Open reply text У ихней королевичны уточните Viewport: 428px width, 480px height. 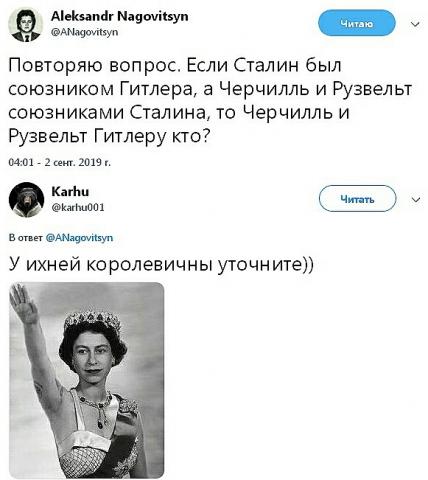pyautogui.click(x=161, y=265)
